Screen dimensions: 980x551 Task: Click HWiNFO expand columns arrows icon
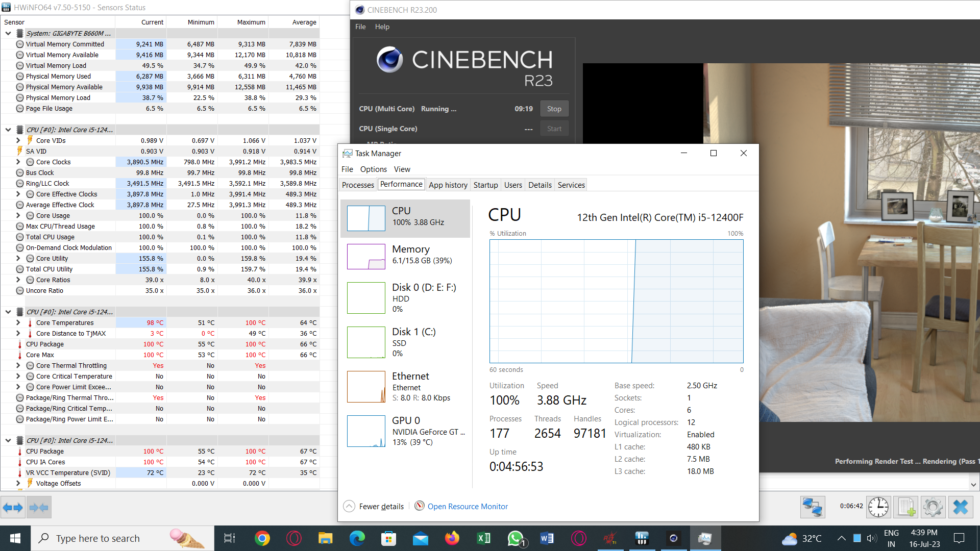point(13,507)
